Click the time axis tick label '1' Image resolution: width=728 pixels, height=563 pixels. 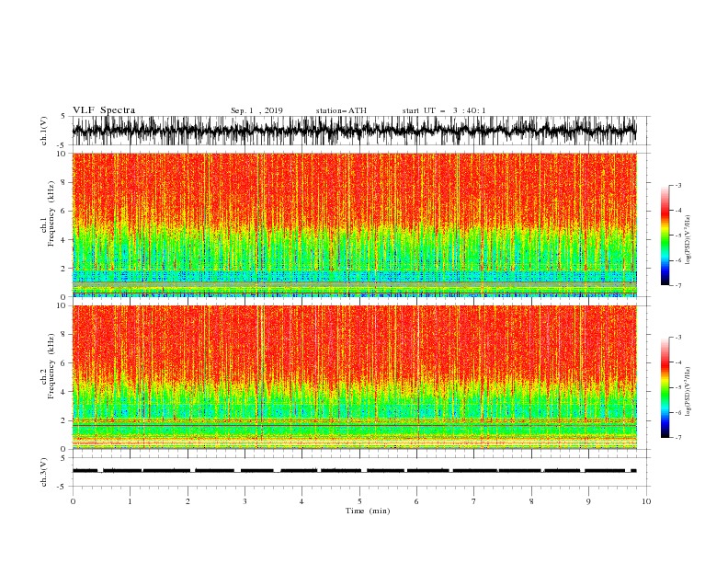point(130,501)
